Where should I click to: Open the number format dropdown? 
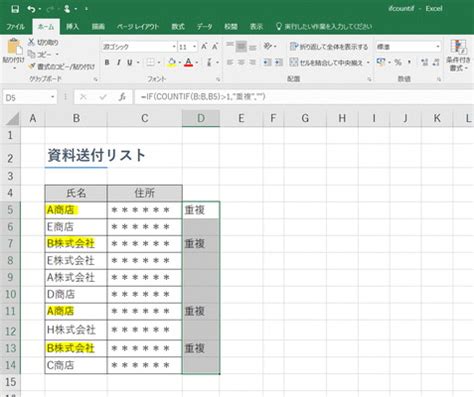pyautogui.click(x=438, y=47)
